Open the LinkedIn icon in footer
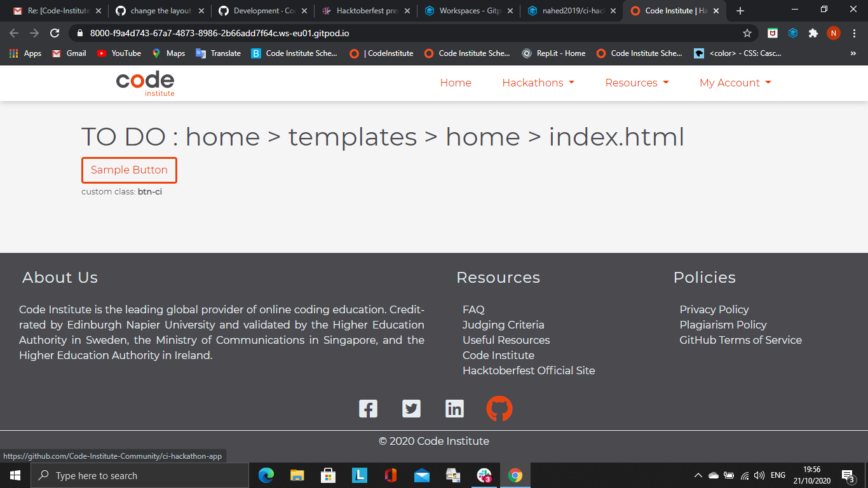The width and height of the screenshot is (868, 488). (x=454, y=409)
